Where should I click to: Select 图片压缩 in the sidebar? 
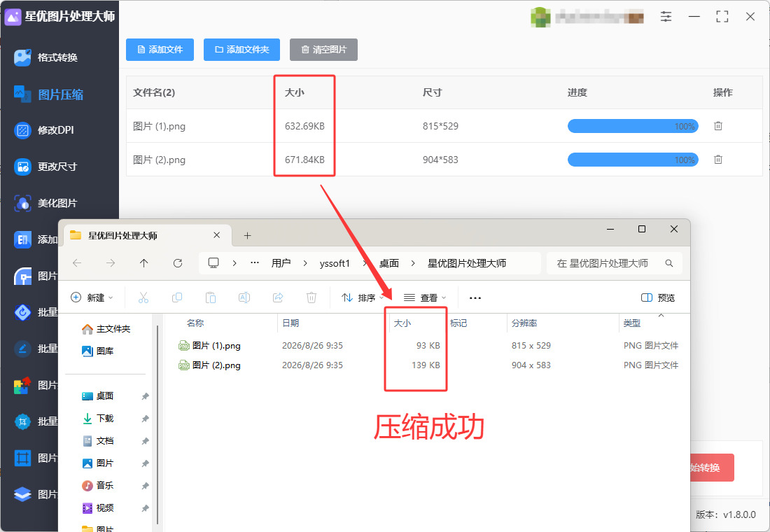(48, 94)
